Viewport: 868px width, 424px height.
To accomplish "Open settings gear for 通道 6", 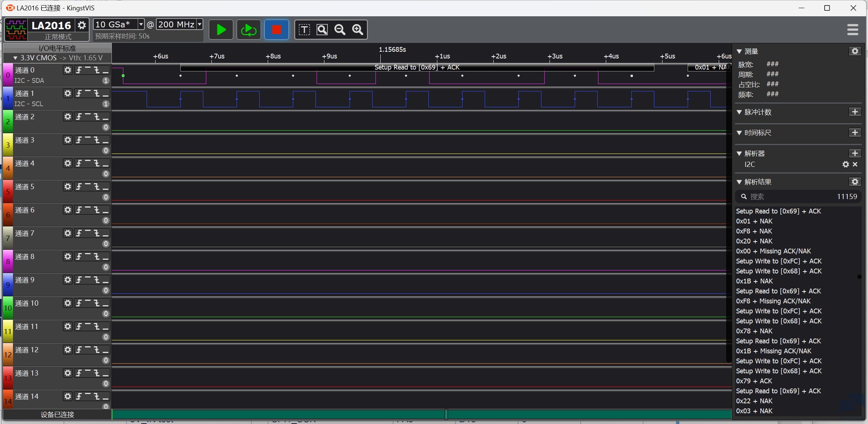I will pos(67,210).
